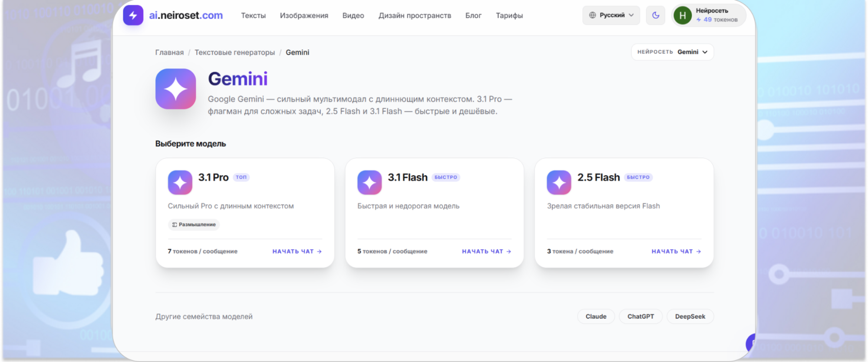Screen dimensions: 868x362
Task: Click the БЫСТРО badge next to 3.1 Flash
Action: tap(446, 177)
